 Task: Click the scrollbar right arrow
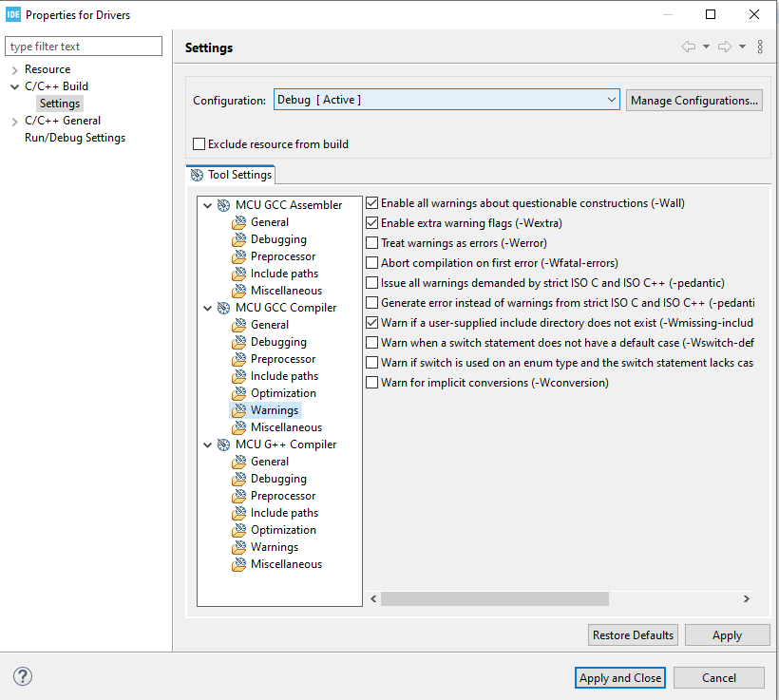[x=746, y=598]
